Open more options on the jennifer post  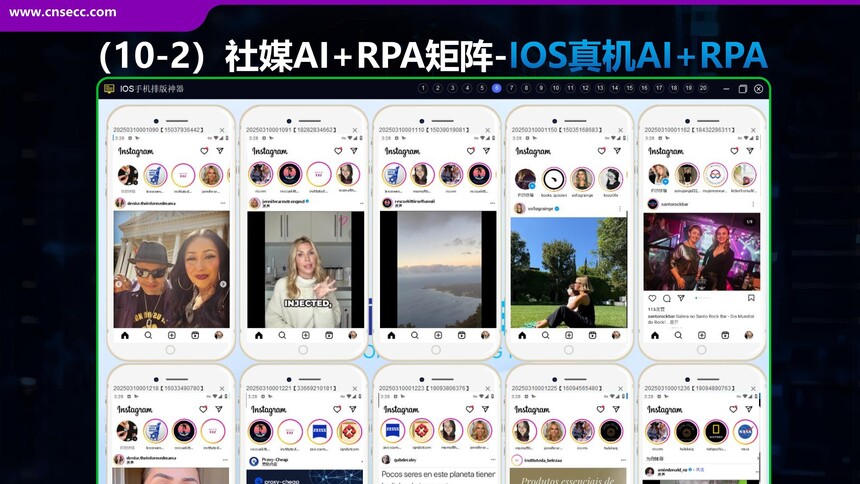(360, 203)
